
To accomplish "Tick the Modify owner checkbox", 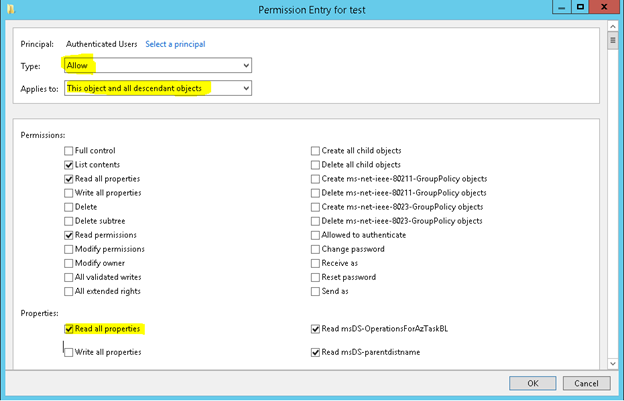I will coord(69,263).
